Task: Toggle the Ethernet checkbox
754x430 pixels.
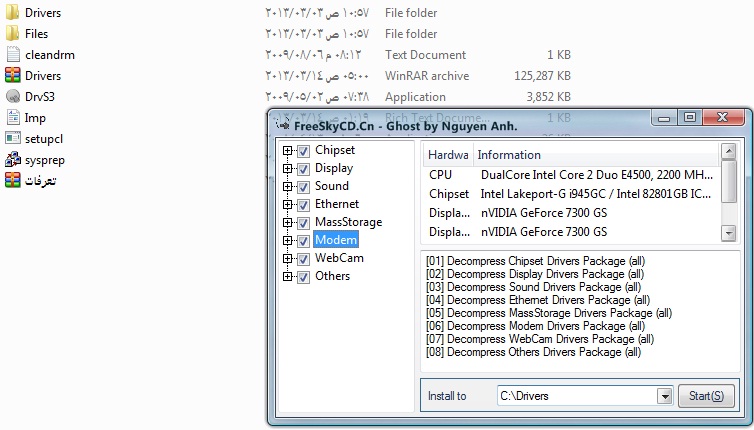Action: [x=303, y=205]
